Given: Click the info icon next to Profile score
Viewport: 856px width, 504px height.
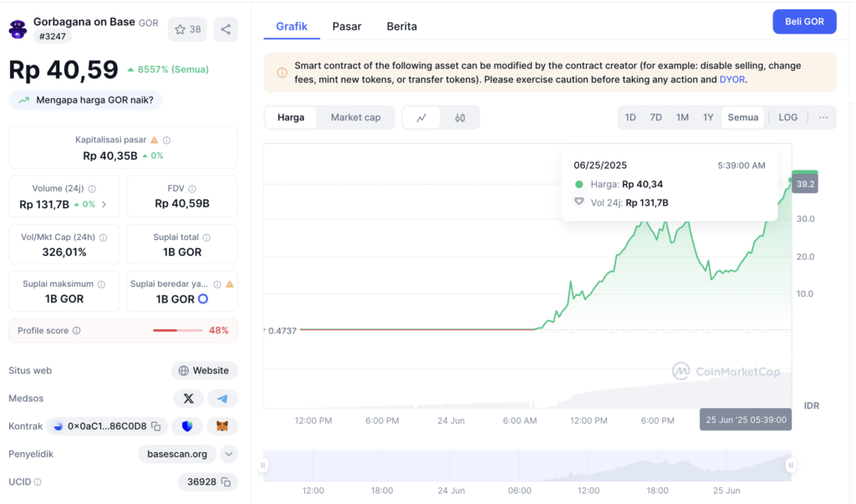Looking at the screenshot, I should pos(77,330).
